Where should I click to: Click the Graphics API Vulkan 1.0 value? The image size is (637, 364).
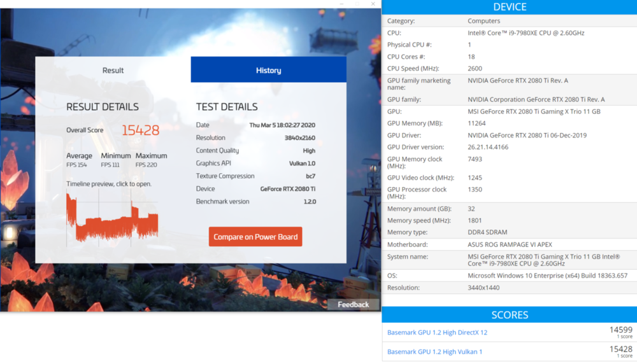tap(302, 163)
